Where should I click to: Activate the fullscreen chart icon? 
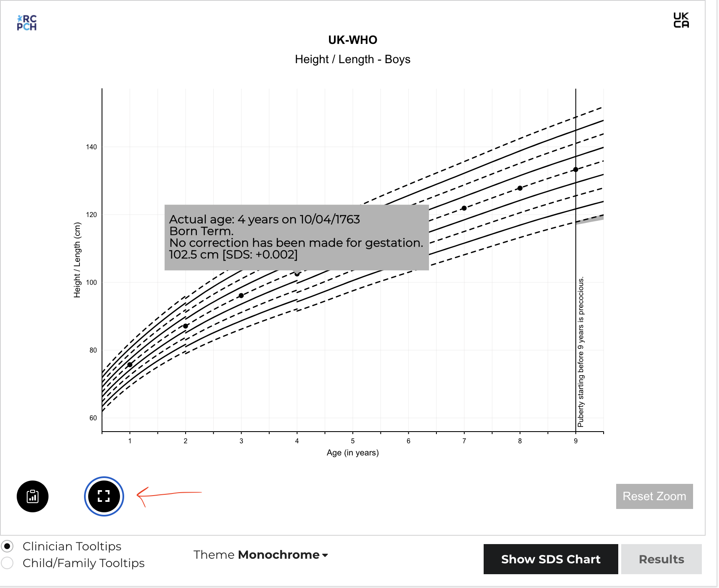click(104, 496)
